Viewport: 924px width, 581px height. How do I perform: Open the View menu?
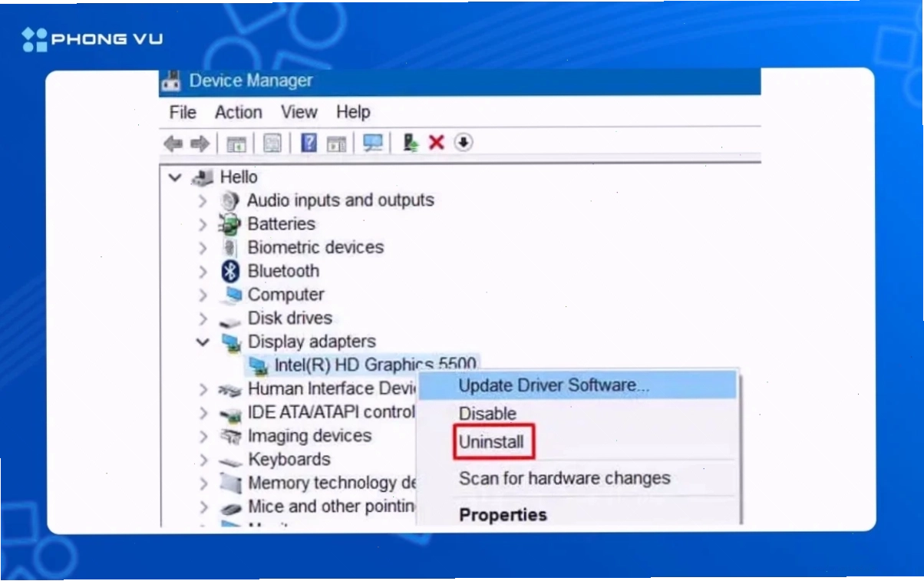coord(299,112)
